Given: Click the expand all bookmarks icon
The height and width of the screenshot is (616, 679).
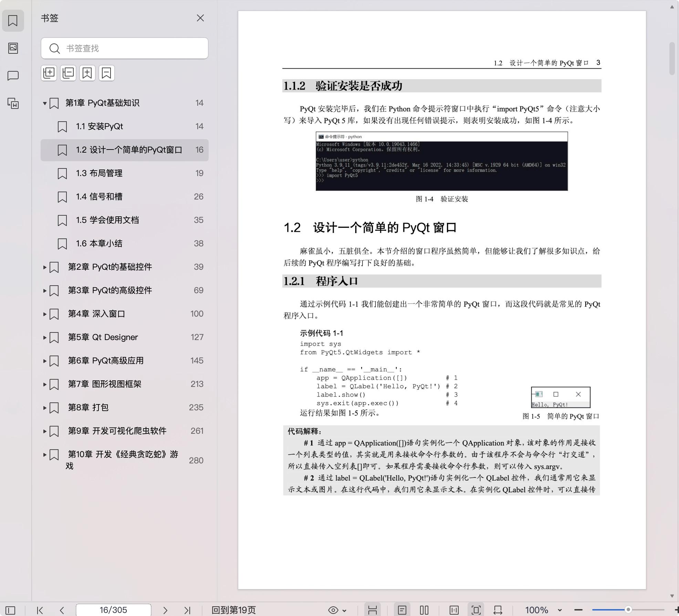Looking at the screenshot, I should pyautogui.click(x=49, y=73).
